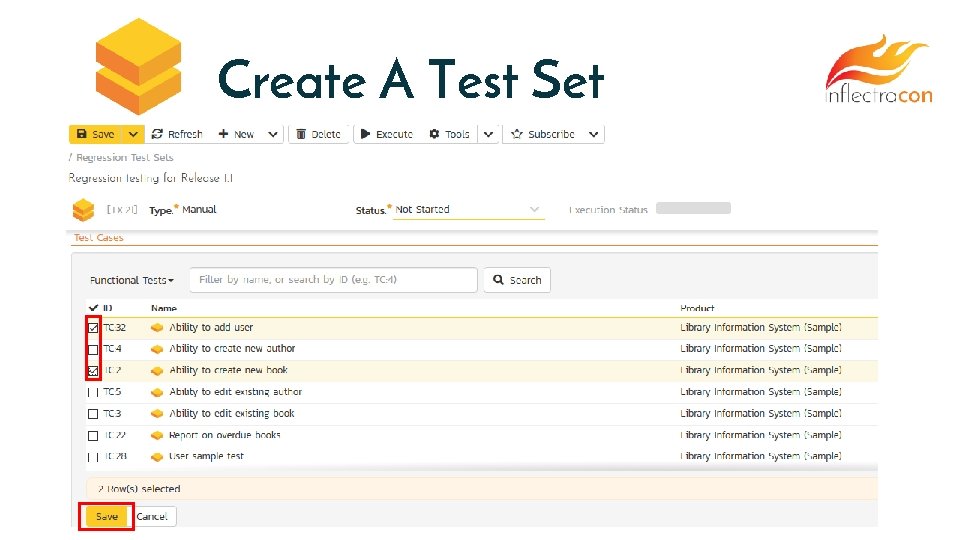960x540 pixels.
Task: Open the Regression Test Sets breadcrumb
Action: pyautogui.click(x=124, y=158)
